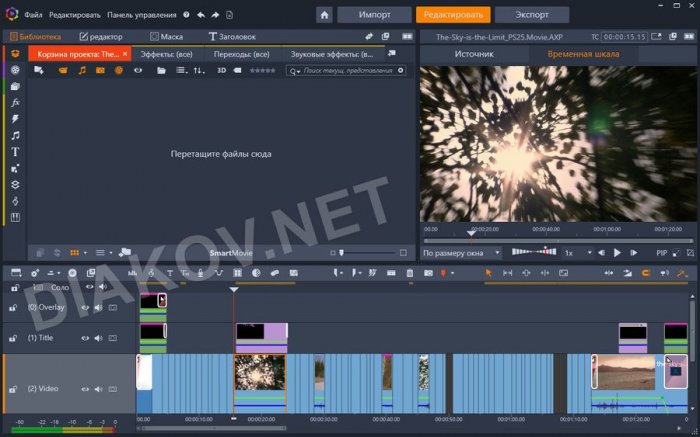Click the Импорт button
The image size is (700, 437).
pos(373,15)
